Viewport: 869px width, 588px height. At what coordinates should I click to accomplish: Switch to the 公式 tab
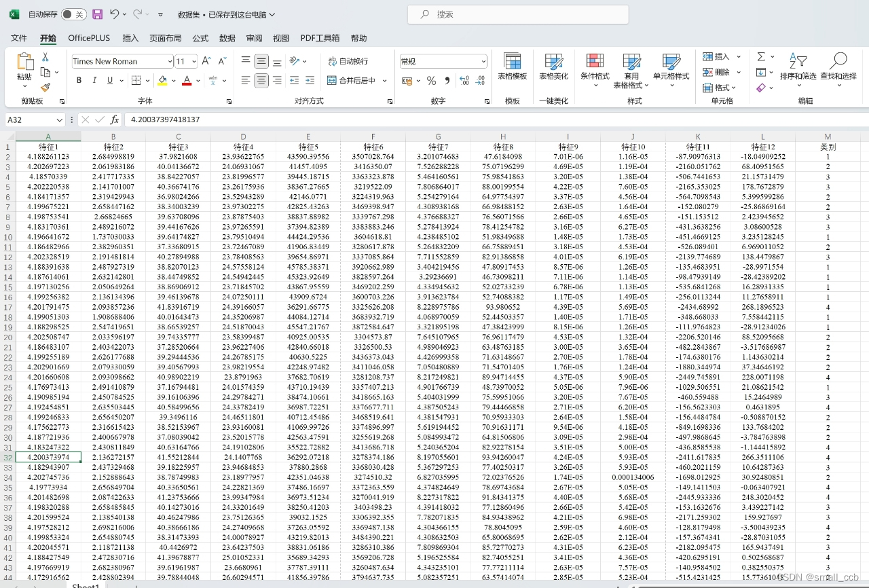[200, 38]
